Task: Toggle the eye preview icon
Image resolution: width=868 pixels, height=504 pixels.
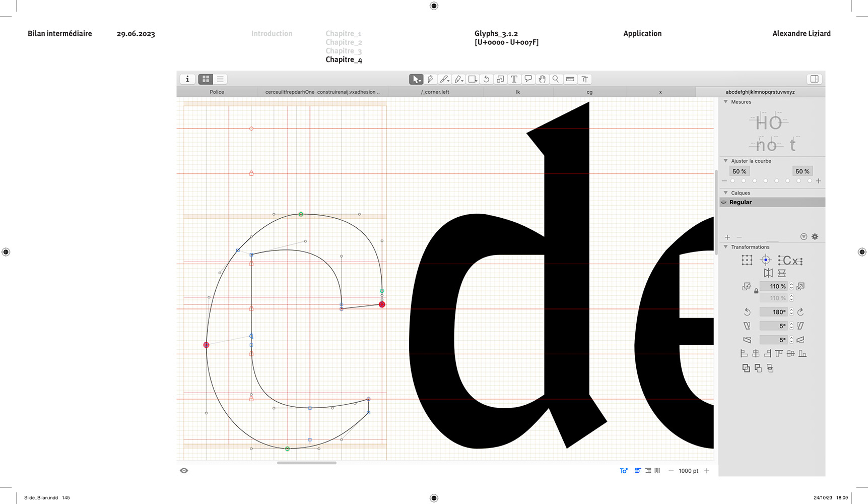Action: [184, 471]
